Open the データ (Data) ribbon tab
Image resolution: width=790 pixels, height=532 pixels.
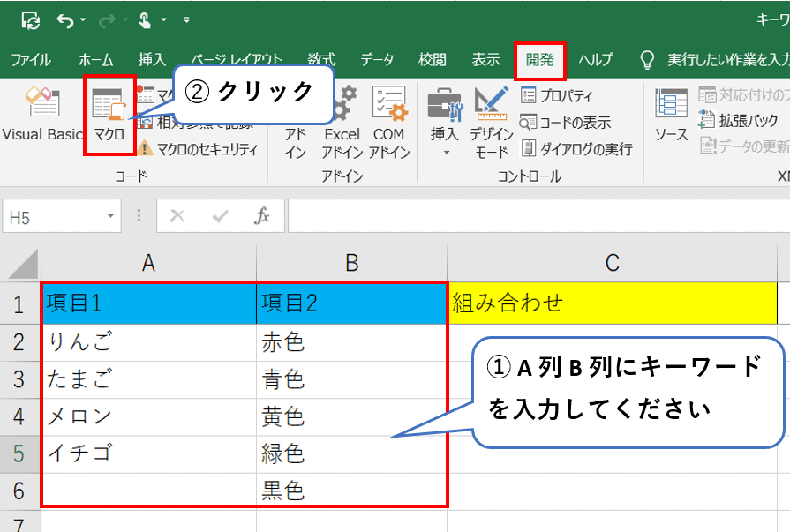377,60
